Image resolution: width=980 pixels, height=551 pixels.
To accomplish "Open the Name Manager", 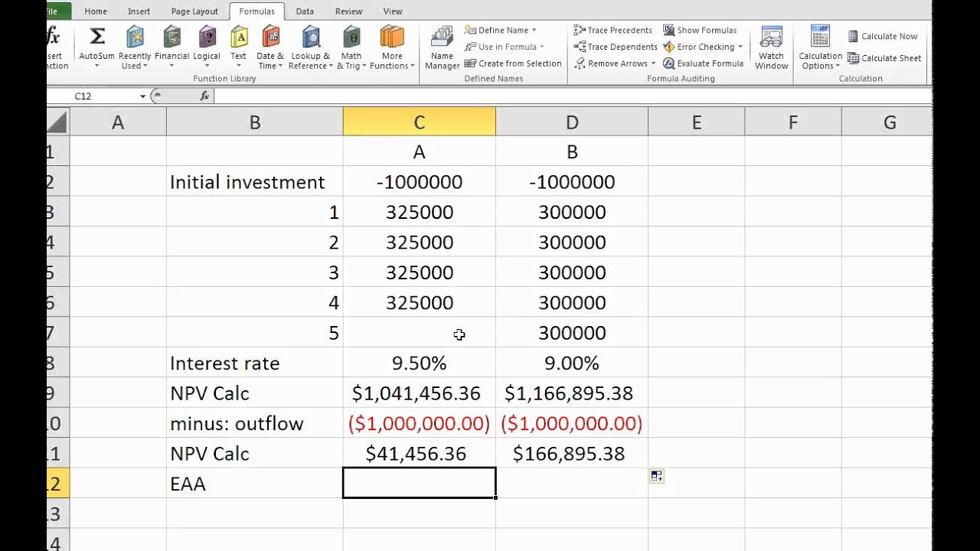I will [x=442, y=47].
